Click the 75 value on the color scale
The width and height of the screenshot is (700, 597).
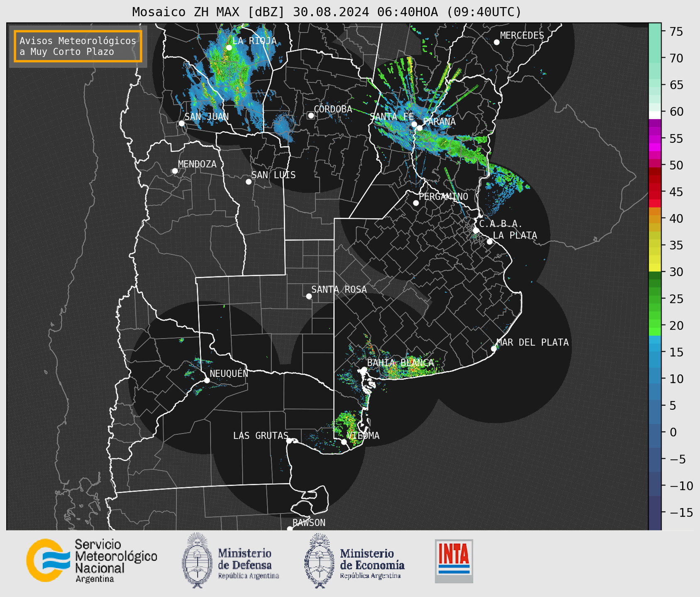tap(676, 32)
